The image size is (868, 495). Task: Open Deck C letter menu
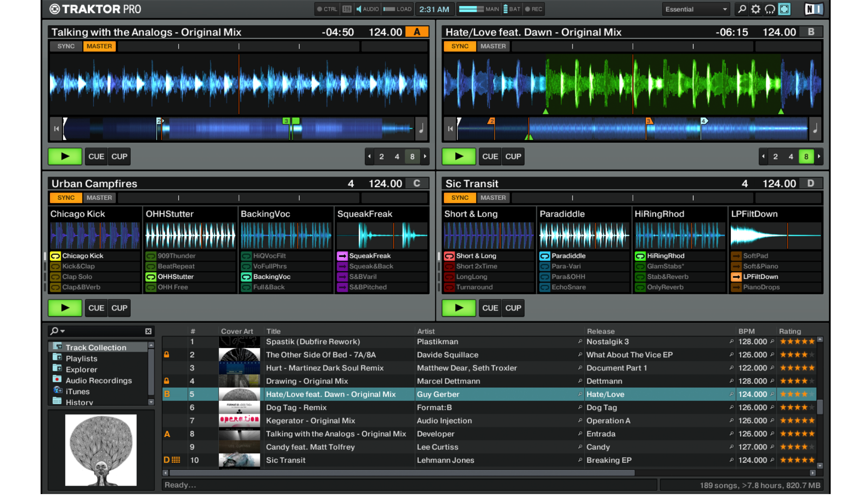pos(417,184)
